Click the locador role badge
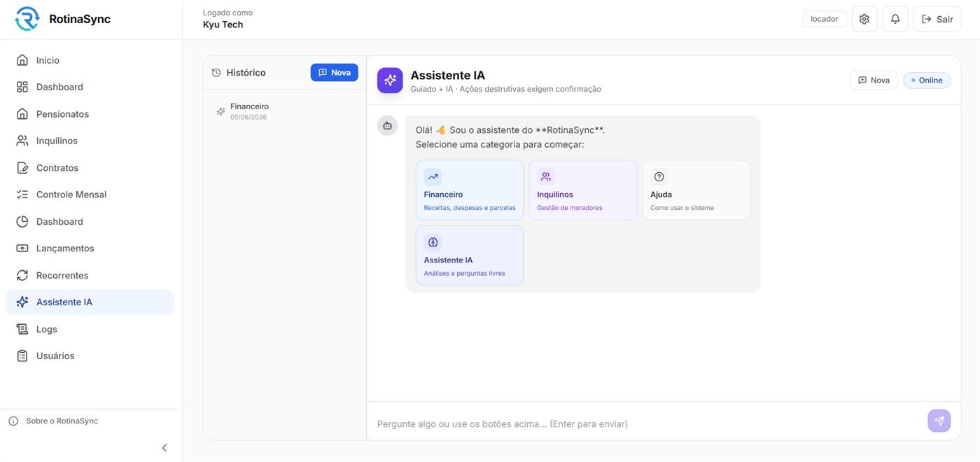The width and height of the screenshot is (980, 462). point(825,19)
